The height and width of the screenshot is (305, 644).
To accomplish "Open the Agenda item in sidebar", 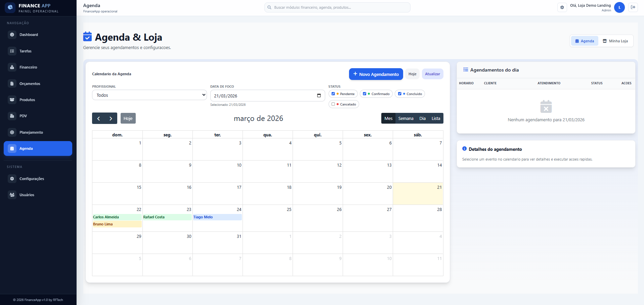I will click(x=38, y=148).
